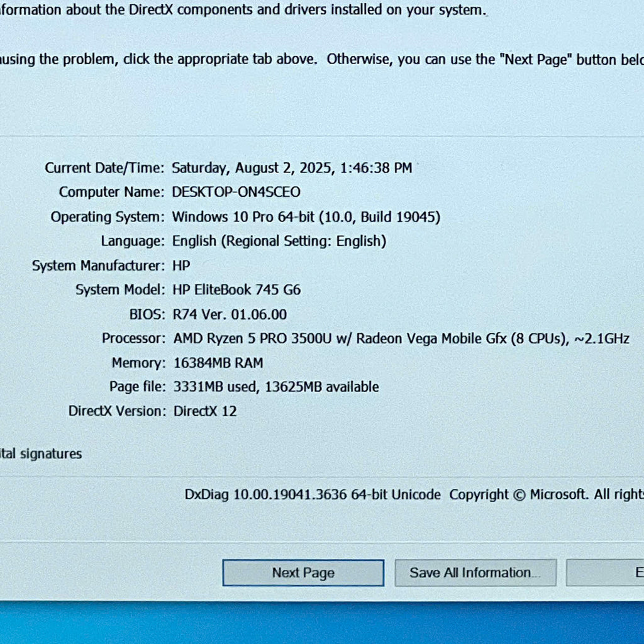Screen dimensions: 644x644
Task: Click the 'Current Date/Time:' label
Action: pyautogui.click(x=104, y=168)
